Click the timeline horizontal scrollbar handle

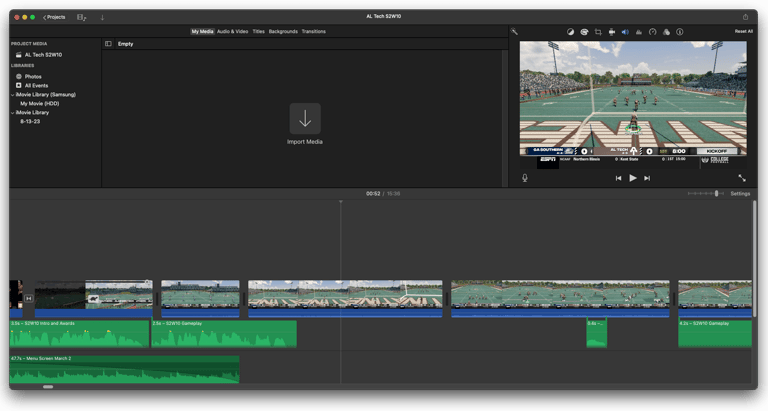point(48,387)
